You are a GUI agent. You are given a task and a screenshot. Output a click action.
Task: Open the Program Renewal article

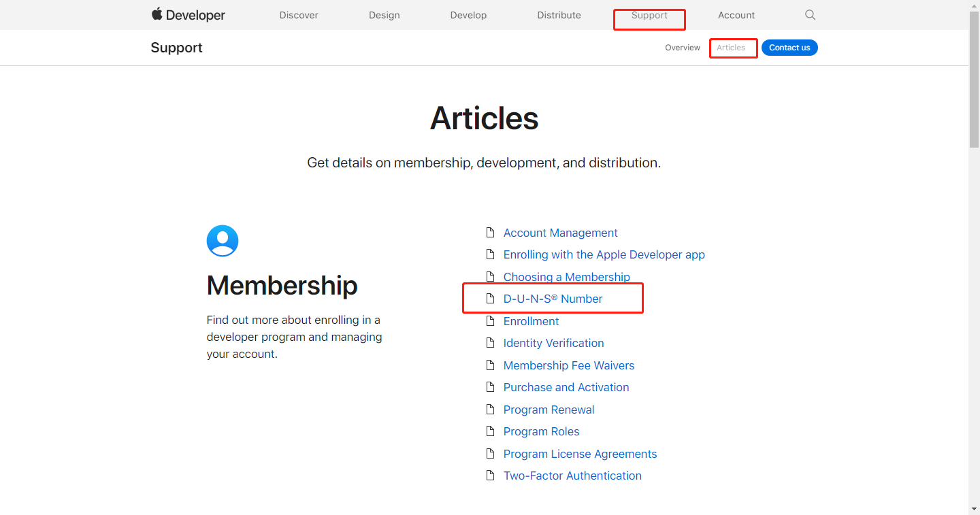tap(549, 410)
